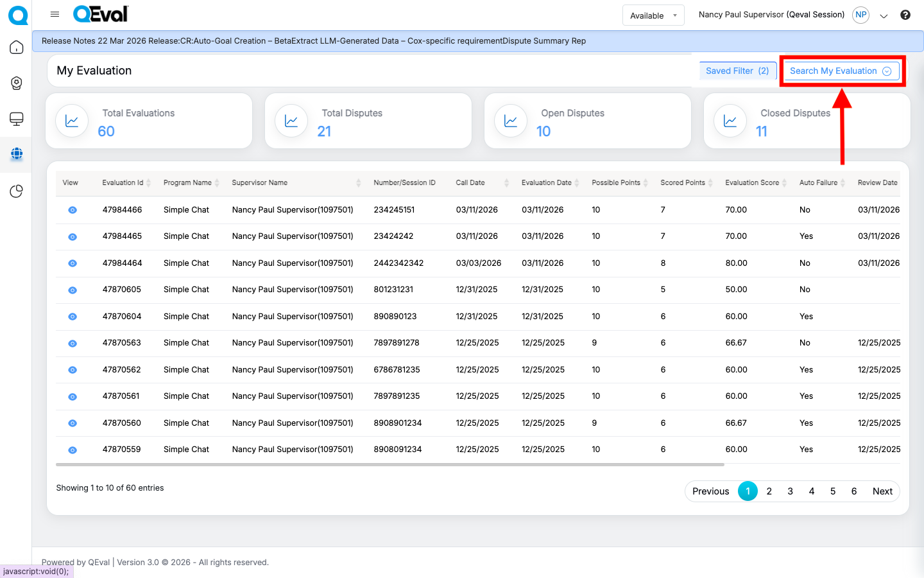Click the globe icon in sidebar
The width and height of the screenshot is (924, 578).
(x=17, y=153)
